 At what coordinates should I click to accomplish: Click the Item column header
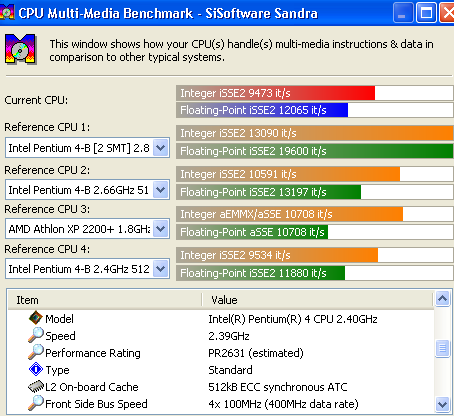pos(105,300)
